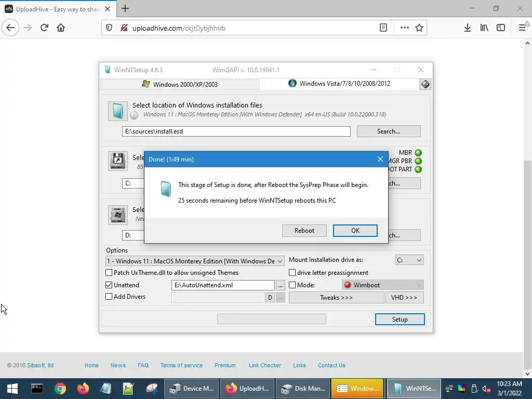Toggle reader view in address bar

[383, 28]
